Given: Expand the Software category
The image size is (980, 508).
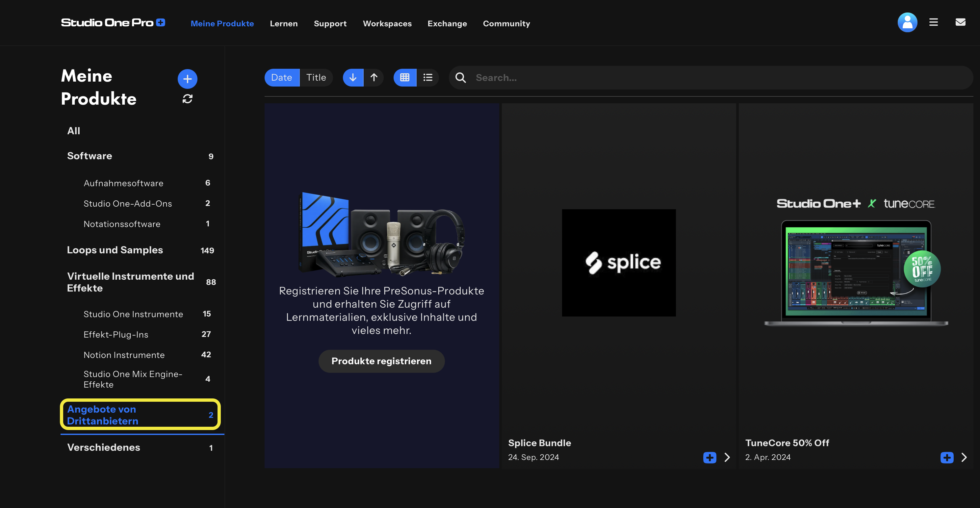Looking at the screenshot, I should pyautogui.click(x=90, y=156).
